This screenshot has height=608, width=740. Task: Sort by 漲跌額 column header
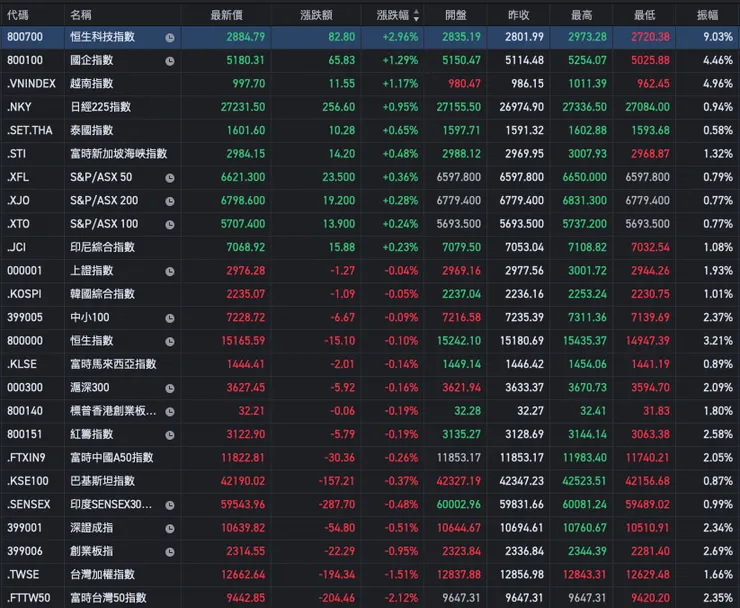[316, 15]
